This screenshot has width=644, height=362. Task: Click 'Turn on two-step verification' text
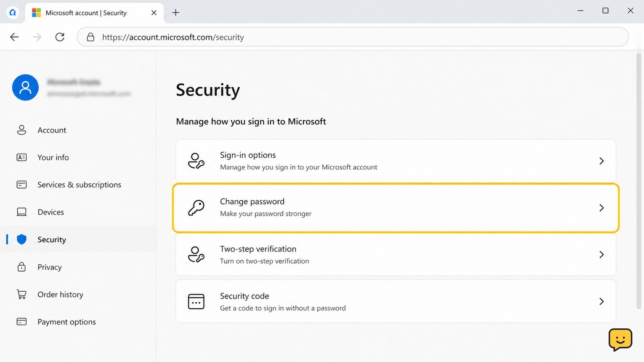point(264,261)
